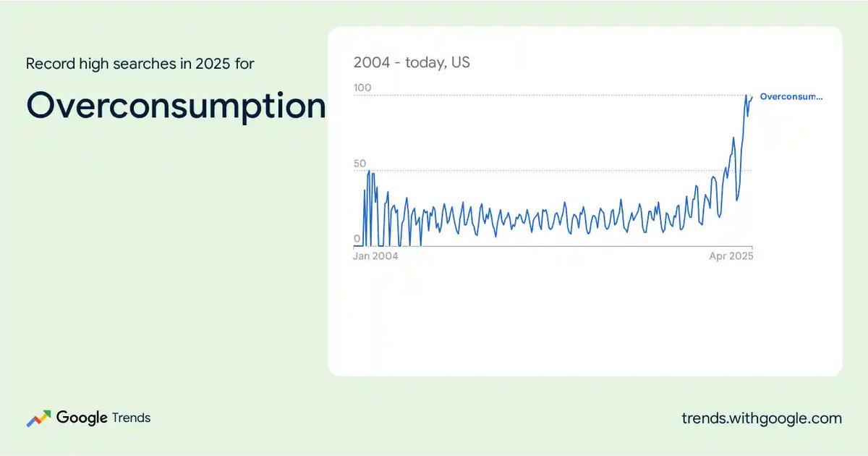Click the Overconsumption headline text

coord(176,106)
